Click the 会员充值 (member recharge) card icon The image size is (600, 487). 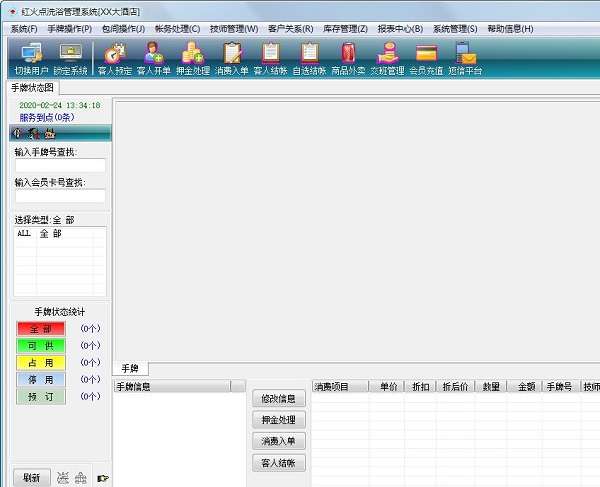pos(426,58)
